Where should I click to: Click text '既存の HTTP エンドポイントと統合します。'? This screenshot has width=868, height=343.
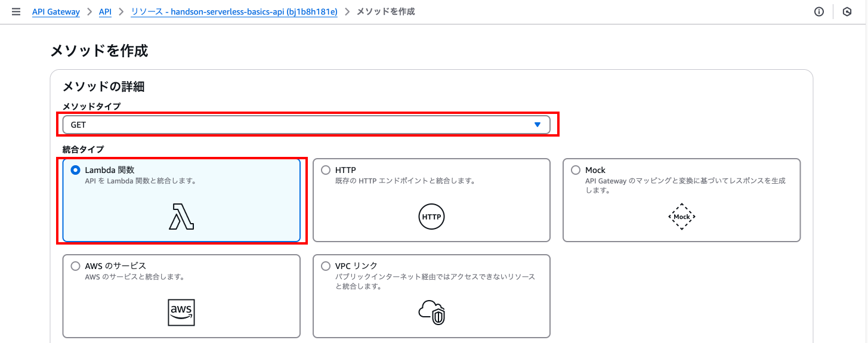coord(405,181)
